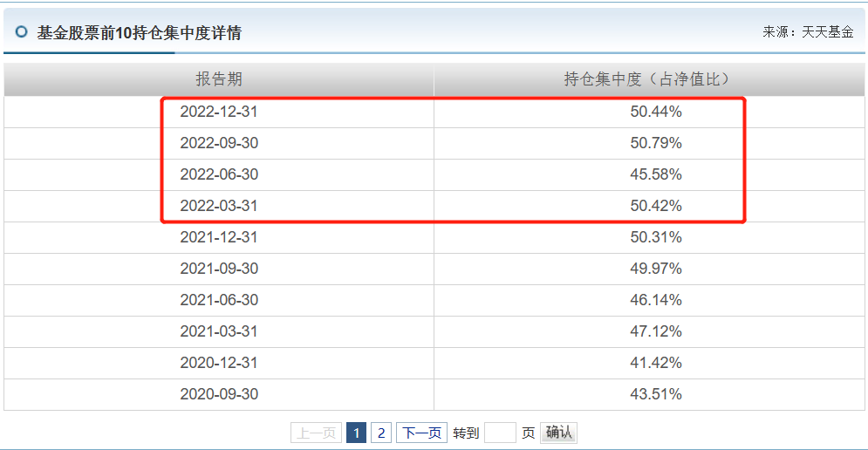This screenshot has width=868, height=450.
Task: Click the 43.51% concentration value
Action: pos(655,394)
